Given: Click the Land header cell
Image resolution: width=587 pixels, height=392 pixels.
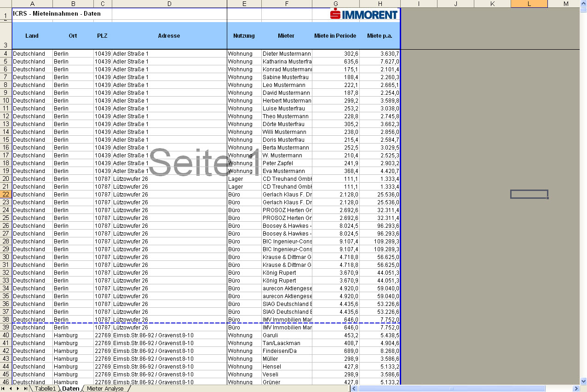Looking at the screenshot, I should [32, 36].
